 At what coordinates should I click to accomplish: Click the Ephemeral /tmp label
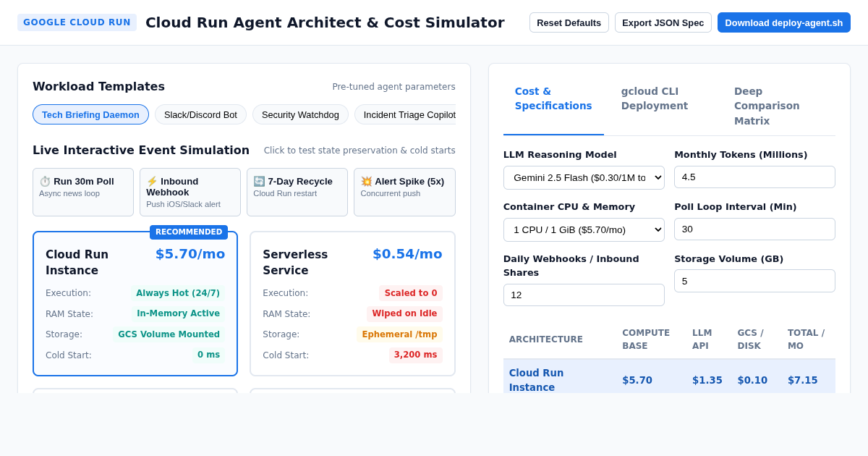[x=399, y=334]
